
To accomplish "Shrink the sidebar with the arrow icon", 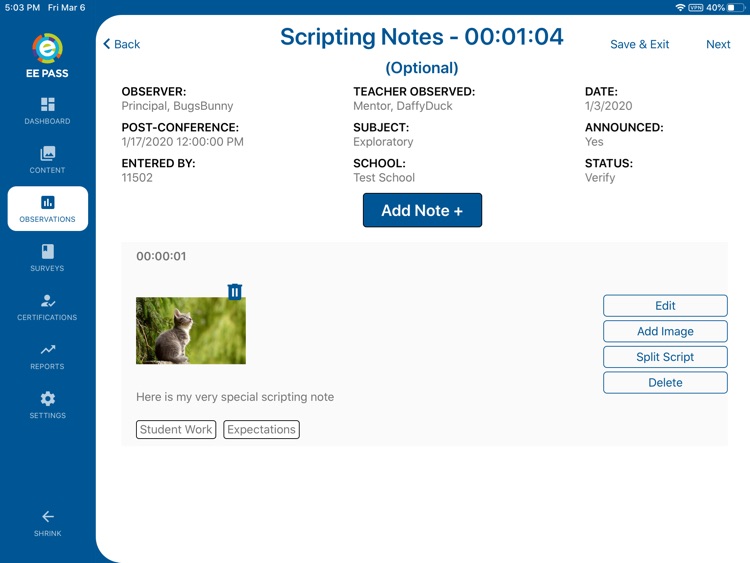I will (x=47, y=517).
